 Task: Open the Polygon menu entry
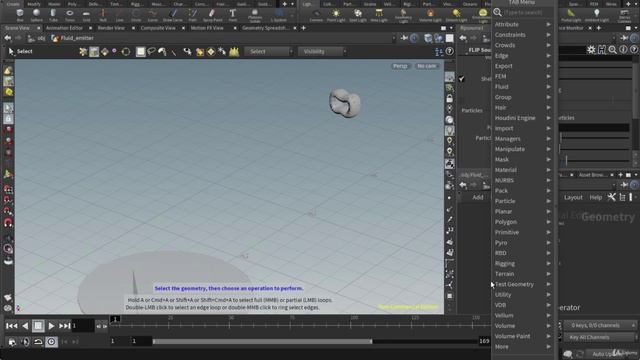522,222
